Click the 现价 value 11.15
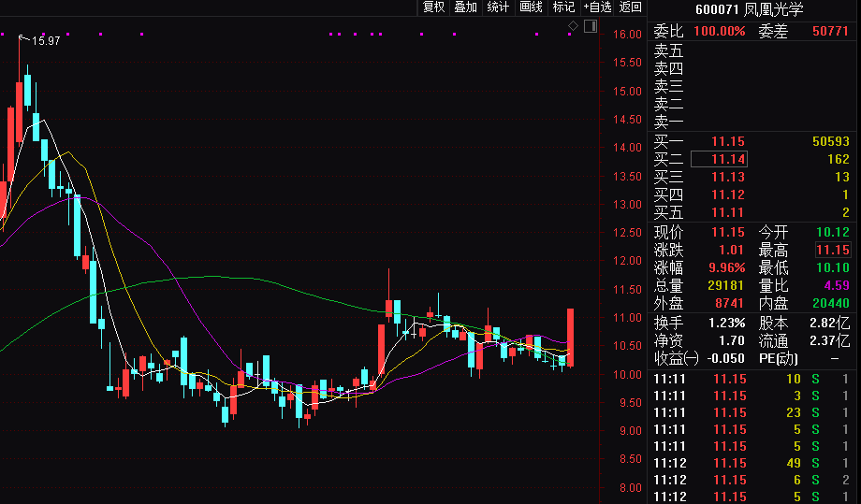 [x=728, y=232]
